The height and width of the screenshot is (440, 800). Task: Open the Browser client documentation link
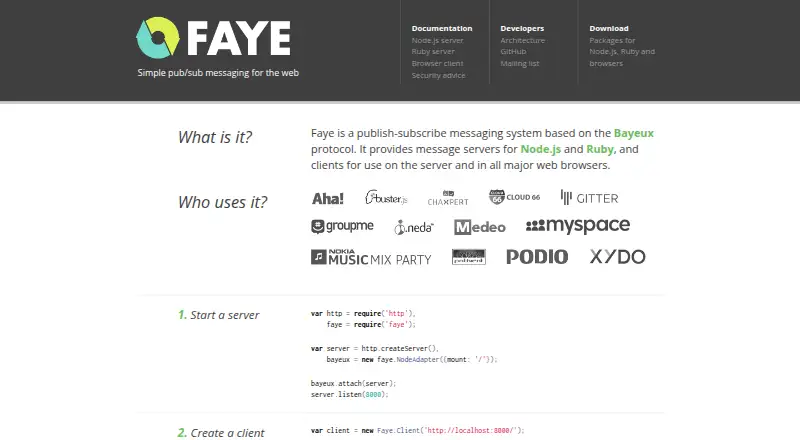click(x=437, y=63)
